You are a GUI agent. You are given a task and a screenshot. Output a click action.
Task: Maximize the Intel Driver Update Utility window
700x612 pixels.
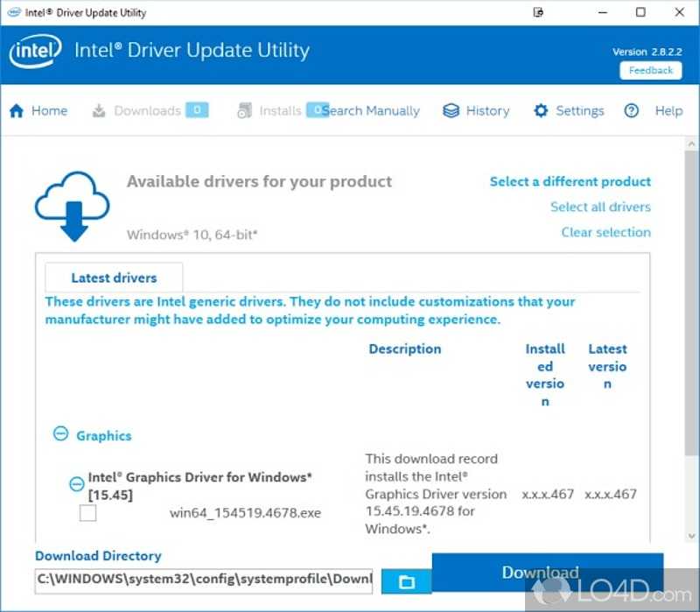point(640,12)
